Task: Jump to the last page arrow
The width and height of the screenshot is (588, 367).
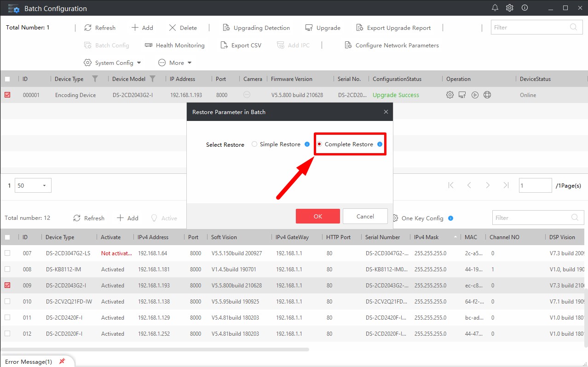Action: (506, 185)
